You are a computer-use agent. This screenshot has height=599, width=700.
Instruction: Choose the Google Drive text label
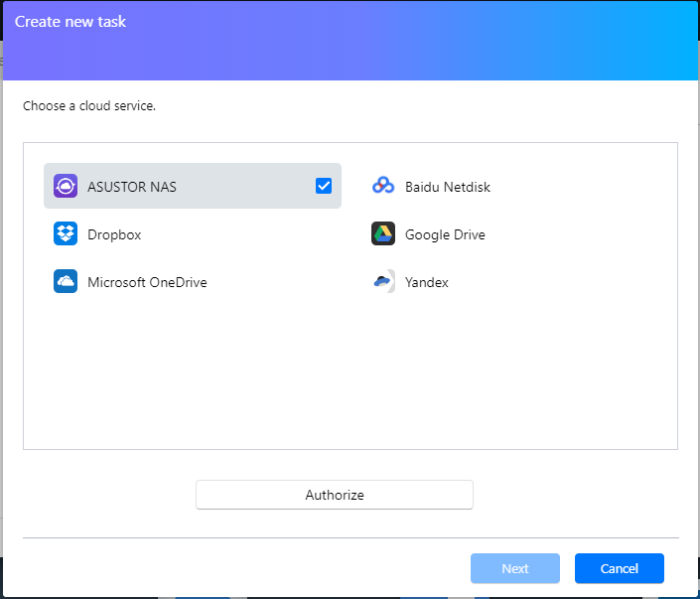point(445,234)
